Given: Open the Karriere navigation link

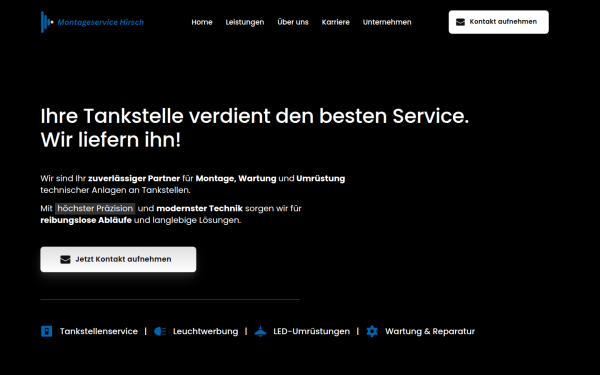Looking at the screenshot, I should click(x=336, y=22).
